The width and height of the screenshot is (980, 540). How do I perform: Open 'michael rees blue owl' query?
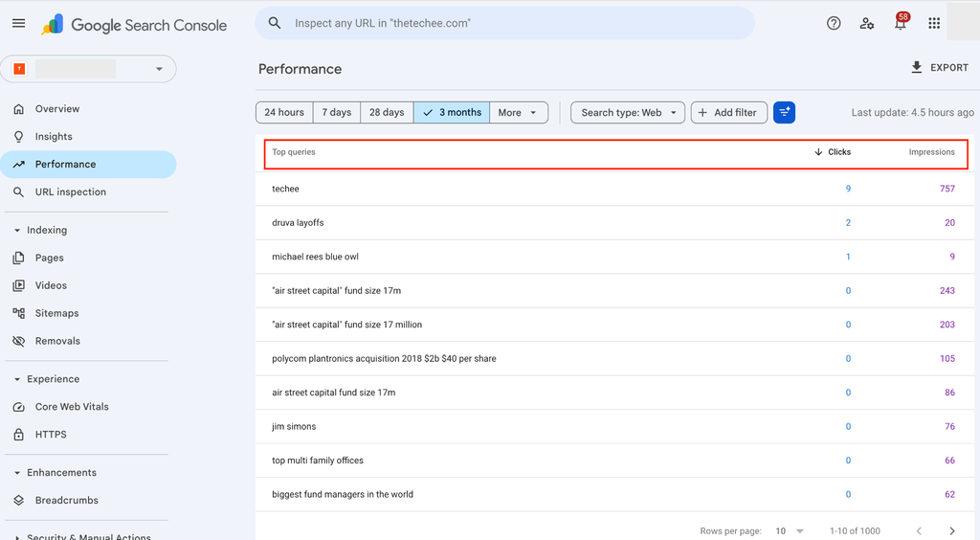[614, 257]
